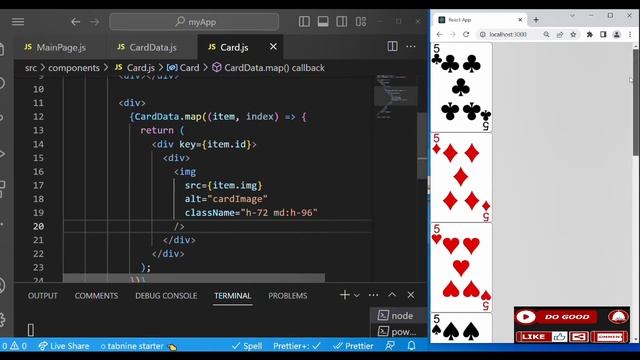Image resolution: width=640 pixels, height=360 pixels.
Task: Toggle the secondary sidebar layout icon
Action: coord(342,22)
